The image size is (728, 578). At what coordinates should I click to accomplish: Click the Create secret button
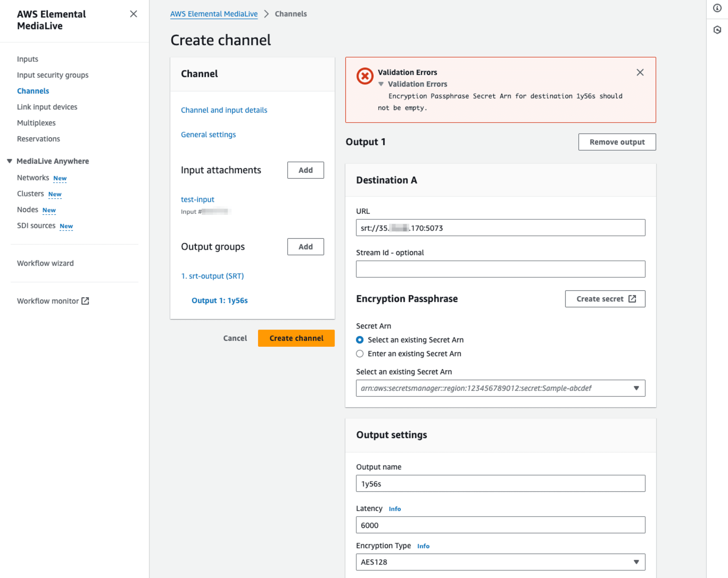click(605, 299)
